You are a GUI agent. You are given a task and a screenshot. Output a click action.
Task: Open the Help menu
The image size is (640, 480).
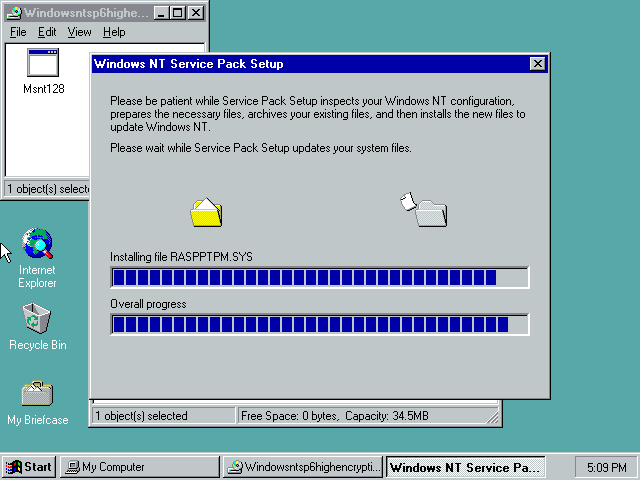point(114,32)
